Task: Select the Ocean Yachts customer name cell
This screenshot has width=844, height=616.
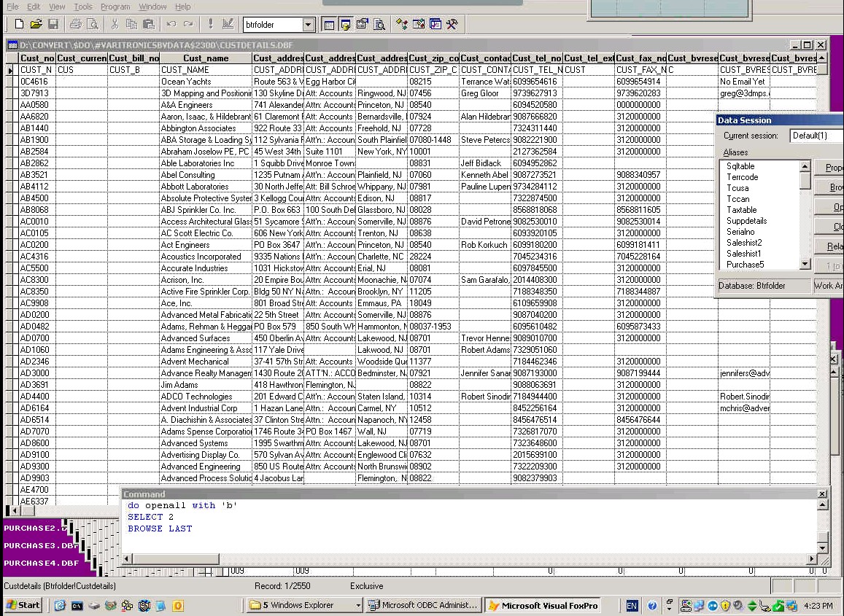Action: click(206, 82)
